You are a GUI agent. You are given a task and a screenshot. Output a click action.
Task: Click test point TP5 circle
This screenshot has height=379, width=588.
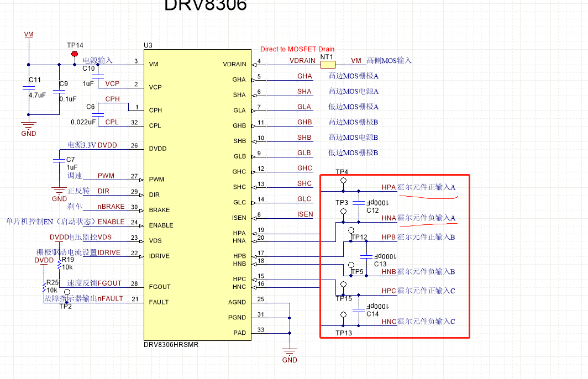pyautogui.click(x=351, y=265)
